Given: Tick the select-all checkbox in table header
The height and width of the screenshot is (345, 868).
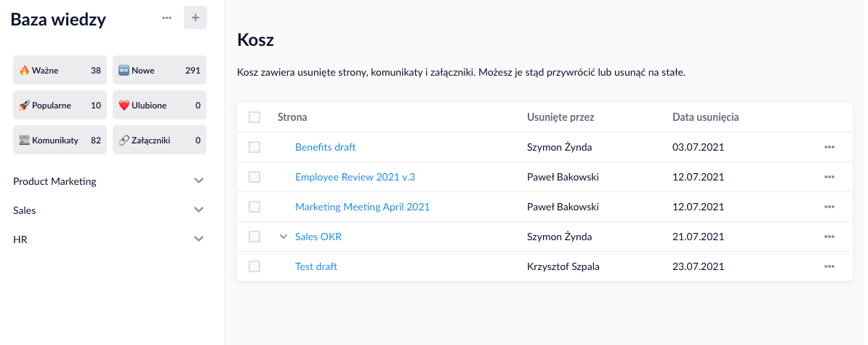Looking at the screenshot, I should coord(254,117).
